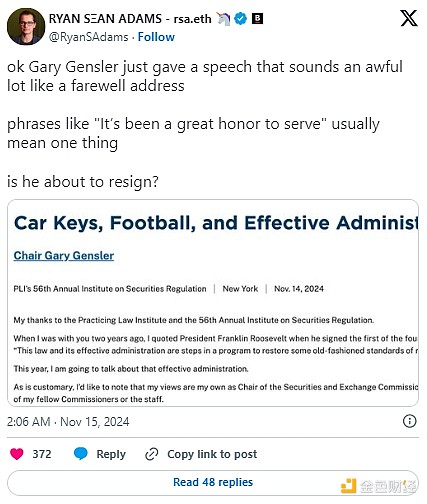Click the RYAN SEAN ADAMS display name
This screenshot has height=504, width=427.
[x=105, y=19]
